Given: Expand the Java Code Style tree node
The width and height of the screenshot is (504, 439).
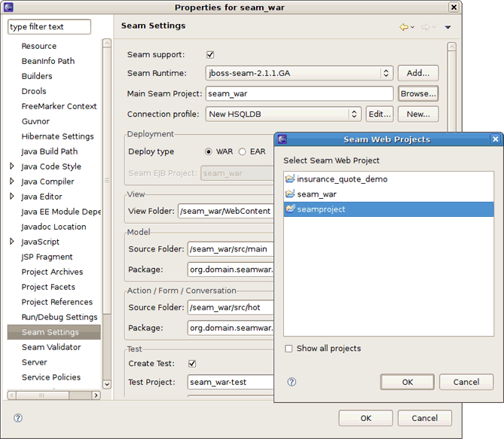Looking at the screenshot, I should point(12,166).
